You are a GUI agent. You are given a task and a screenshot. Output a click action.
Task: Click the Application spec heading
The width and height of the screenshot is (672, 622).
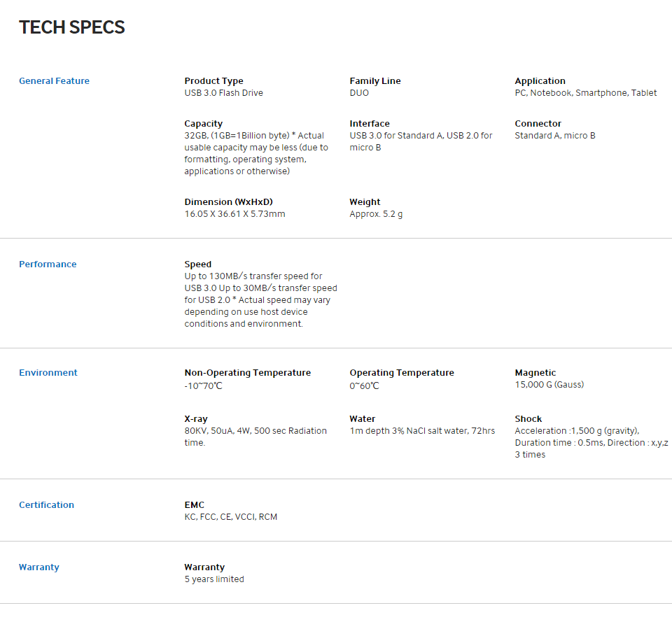[540, 81]
